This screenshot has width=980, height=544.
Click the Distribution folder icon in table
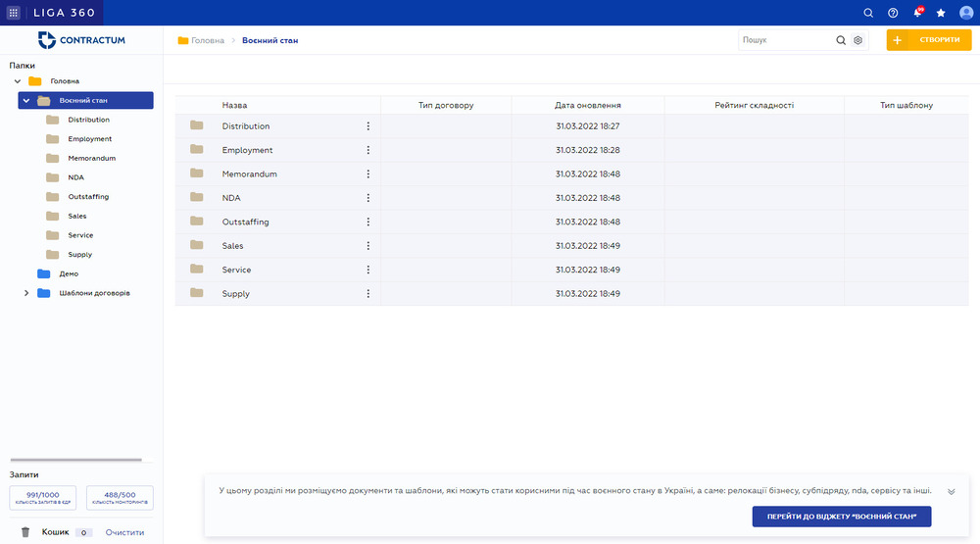pyautogui.click(x=197, y=125)
